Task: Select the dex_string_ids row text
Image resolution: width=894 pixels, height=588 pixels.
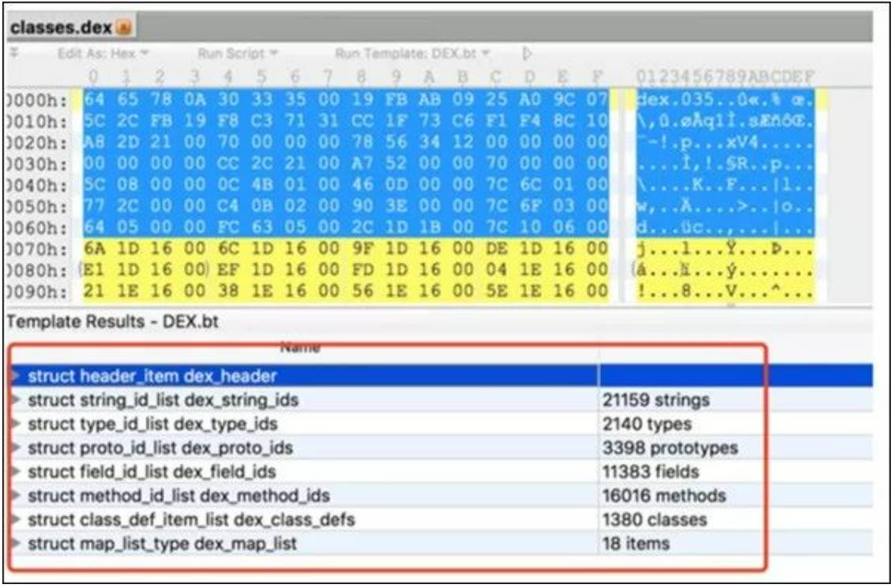Action: pos(163,400)
